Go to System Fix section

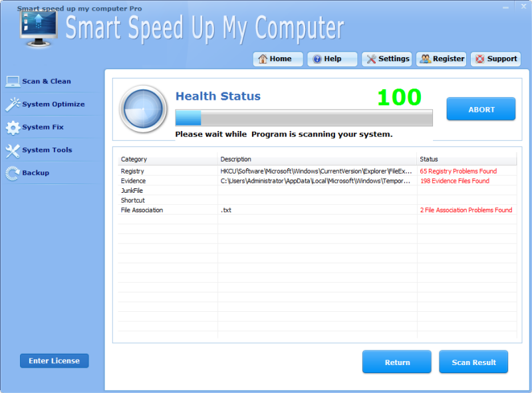[x=43, y=127]
